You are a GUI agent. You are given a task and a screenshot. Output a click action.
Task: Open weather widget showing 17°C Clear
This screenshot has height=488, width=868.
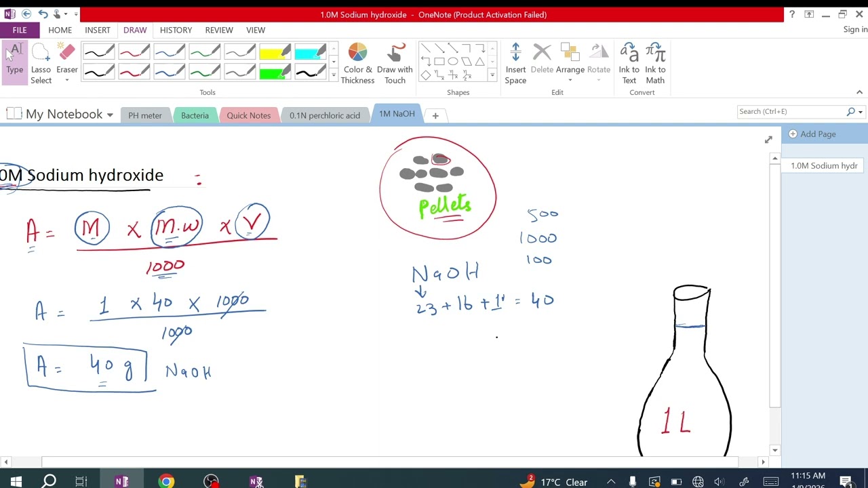pos(555,482)
